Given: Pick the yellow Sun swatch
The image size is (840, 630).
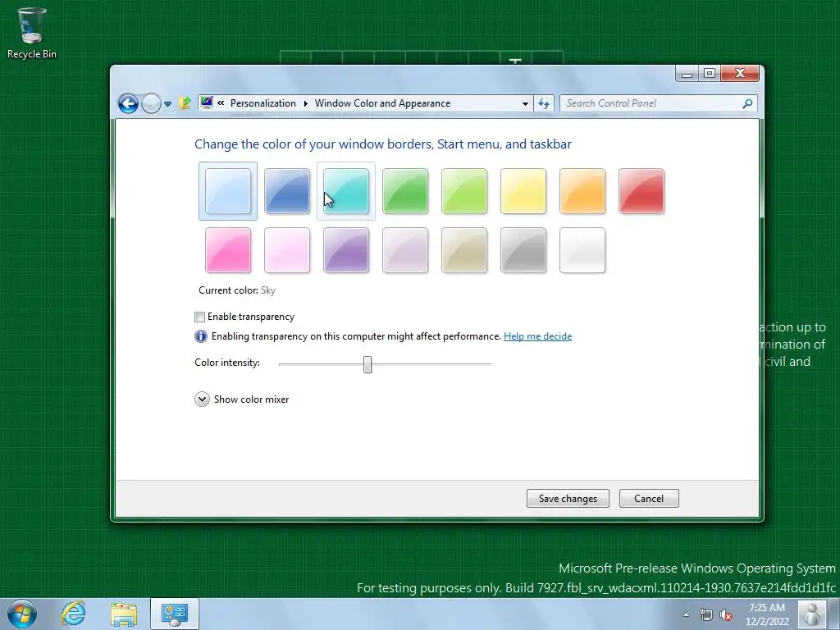Looking at the screenshot, I should click(523, 191).
